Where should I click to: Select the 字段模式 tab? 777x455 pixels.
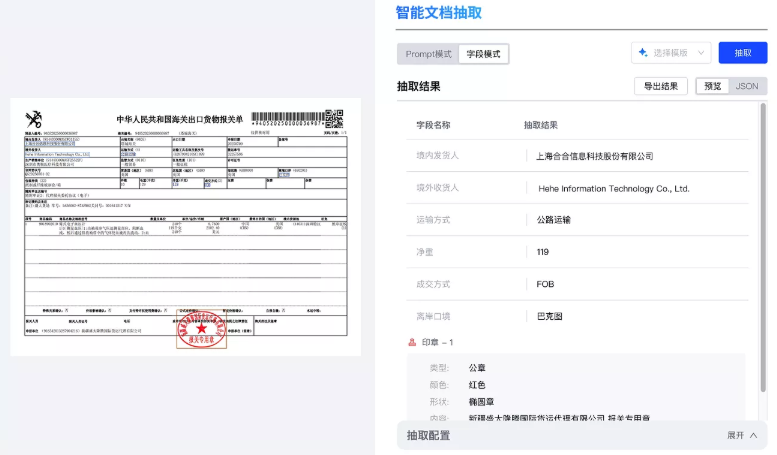[483, 54]
